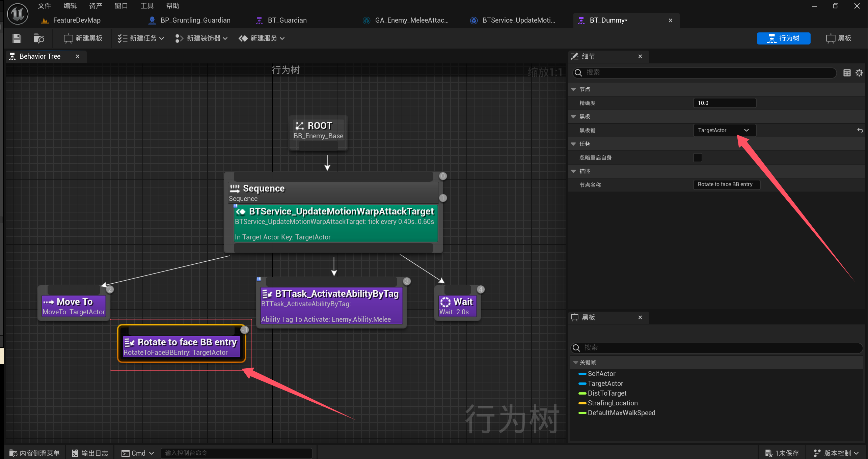The image size is (868, 459).
Task: Open the 窗口 window menu
Action: [x=121, y=6]
